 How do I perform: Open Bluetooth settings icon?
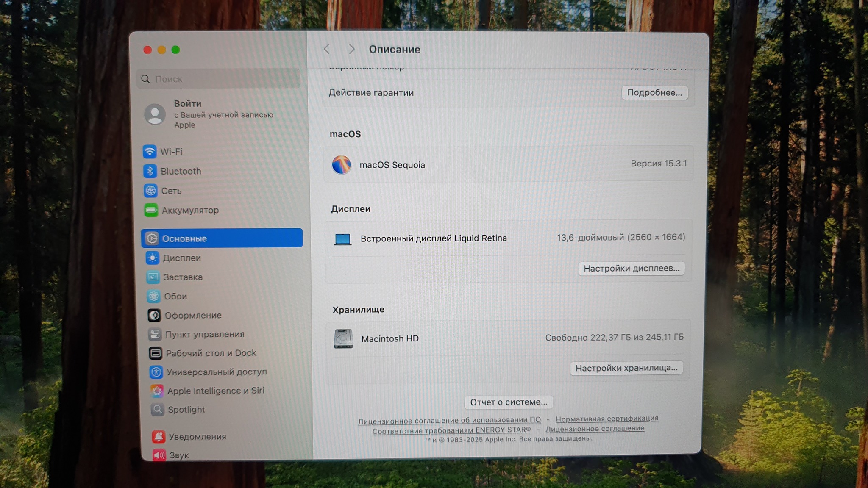(x=150, y=171)
